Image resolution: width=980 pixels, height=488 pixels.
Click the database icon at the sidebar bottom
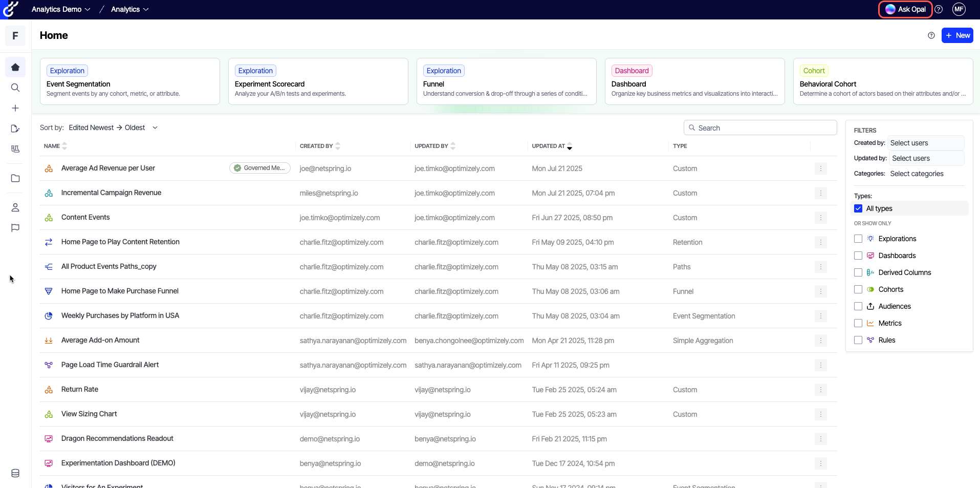tap(15, 473)
